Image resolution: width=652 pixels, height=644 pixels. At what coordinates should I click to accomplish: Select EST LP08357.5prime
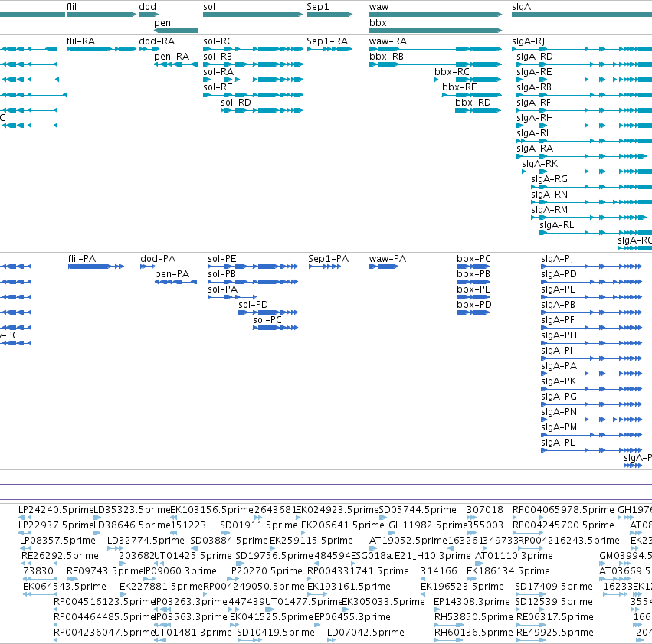(x=57, y=541)
